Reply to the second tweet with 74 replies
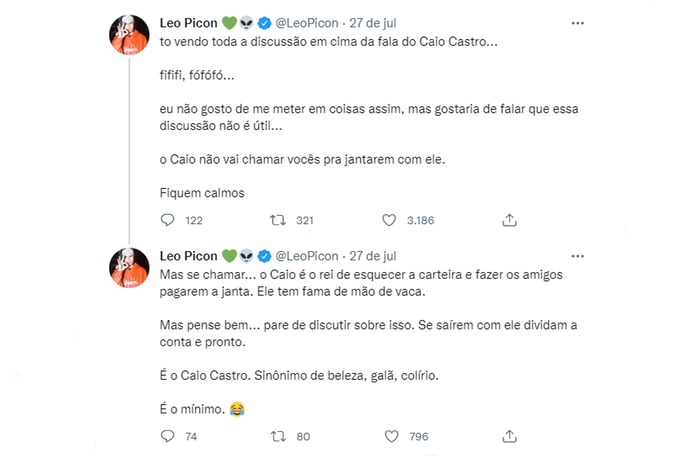700x466 pixels. click(168, 436)
